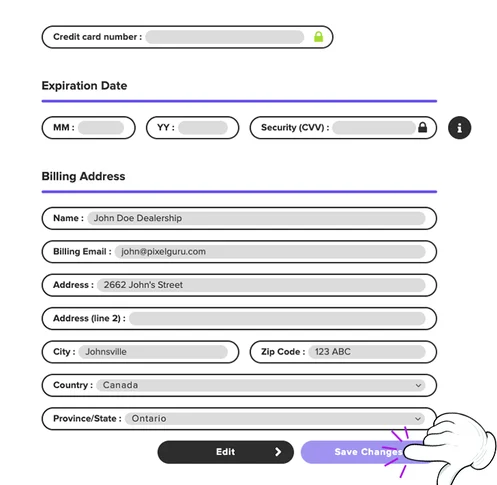The height and width of the screenshot is (485, 497).
Task: Click the Billing Email input field
Action: coord(270,252)
